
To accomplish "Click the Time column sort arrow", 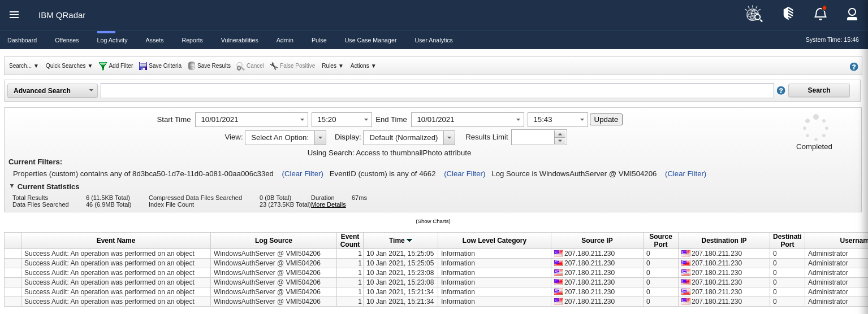I will tap(409, 241).
